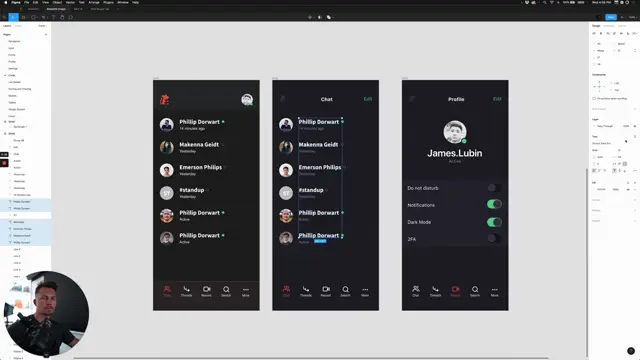Click Edit in the Profile frame
The image size is (640, 360).
[497, 99]
